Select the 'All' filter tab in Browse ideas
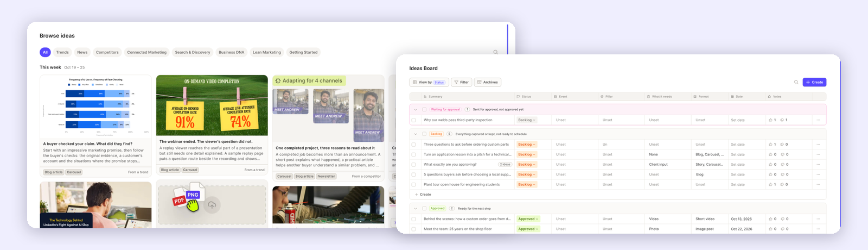The image size is (868, 250). [x=45, y=52]
